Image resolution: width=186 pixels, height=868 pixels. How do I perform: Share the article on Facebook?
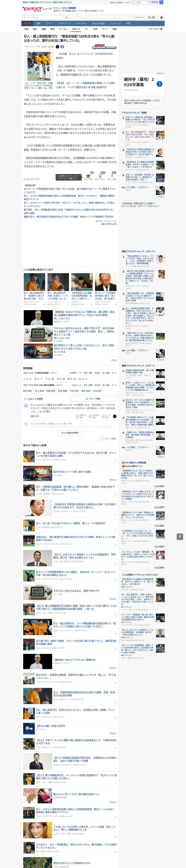click(x=62, y=47)
